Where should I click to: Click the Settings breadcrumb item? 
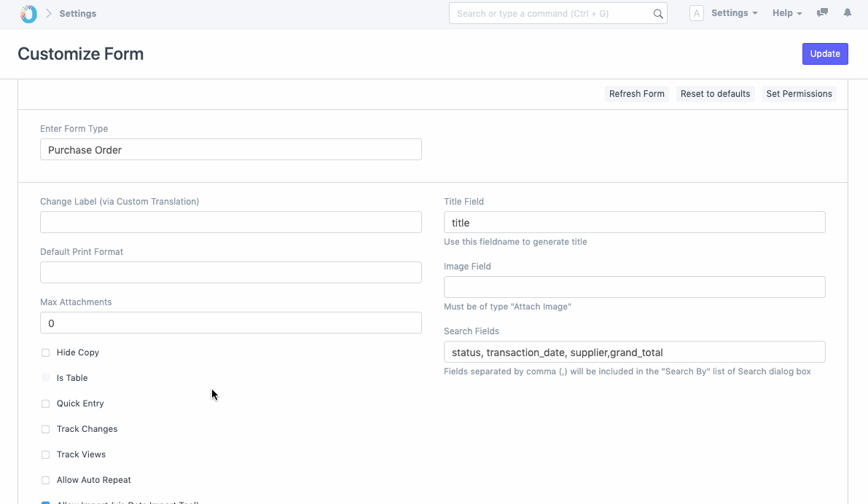coord(77,13)
